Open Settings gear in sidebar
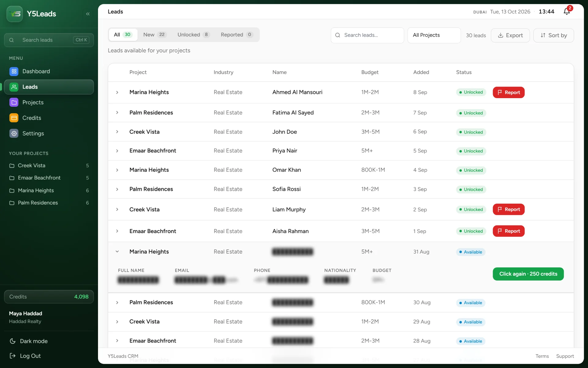 coord(14,133)
